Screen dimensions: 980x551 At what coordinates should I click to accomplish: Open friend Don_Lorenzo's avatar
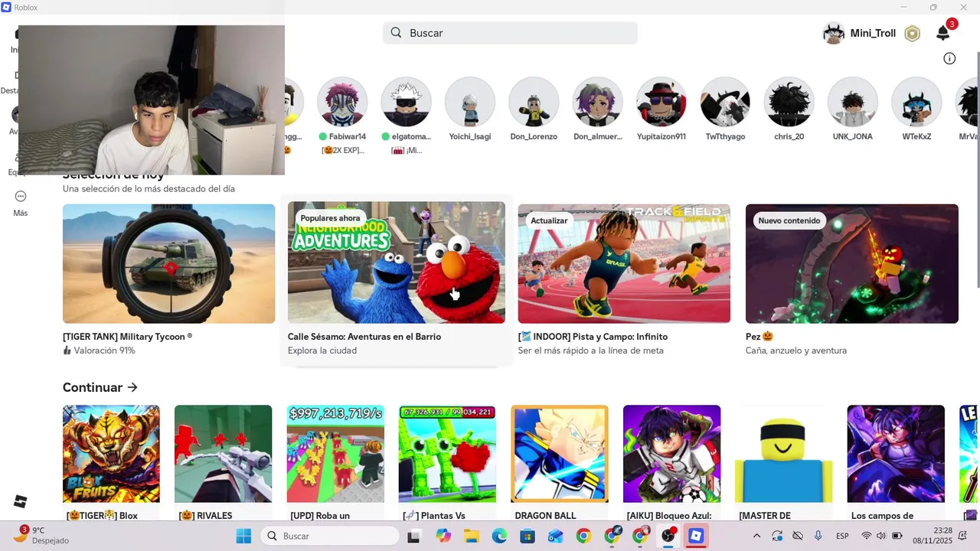coord(534,102)
